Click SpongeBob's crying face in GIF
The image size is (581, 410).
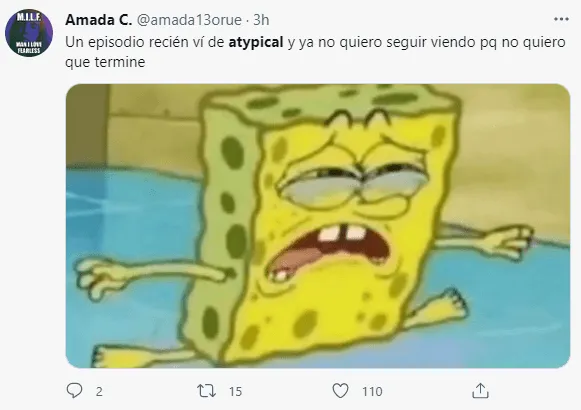[350, 207]
